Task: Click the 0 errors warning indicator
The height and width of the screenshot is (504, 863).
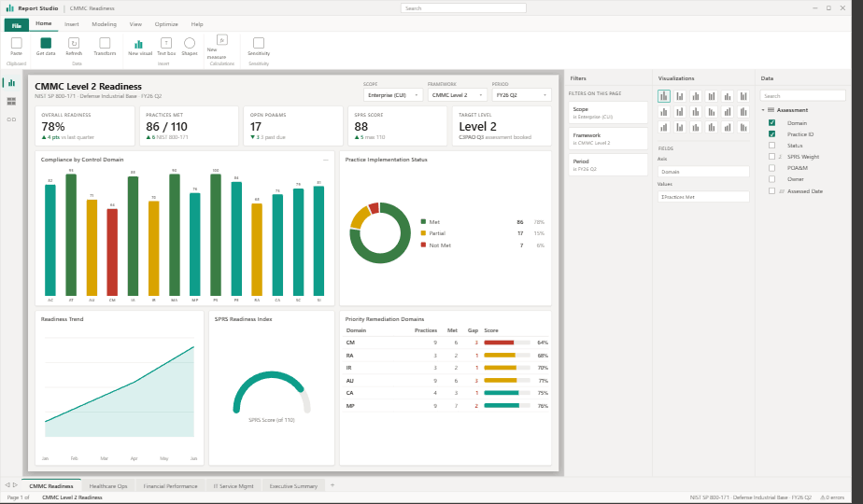Action: click(832, 497)
